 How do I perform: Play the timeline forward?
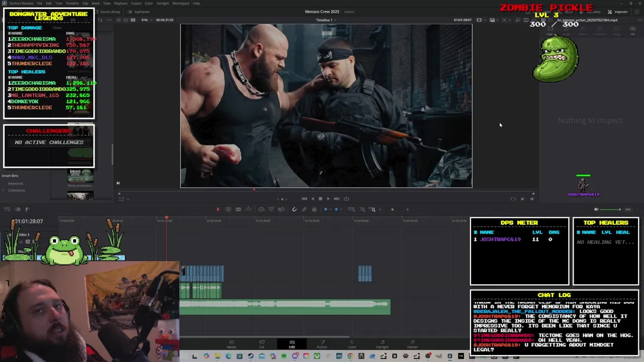point(329,199)
